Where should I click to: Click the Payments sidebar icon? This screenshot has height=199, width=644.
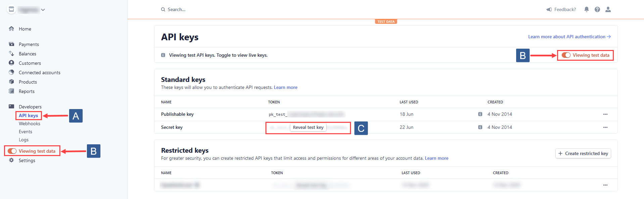coord(11,44)
